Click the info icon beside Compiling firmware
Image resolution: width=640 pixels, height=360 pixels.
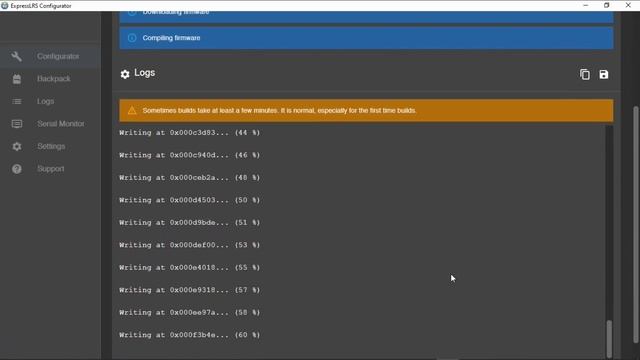pos(132,38)
